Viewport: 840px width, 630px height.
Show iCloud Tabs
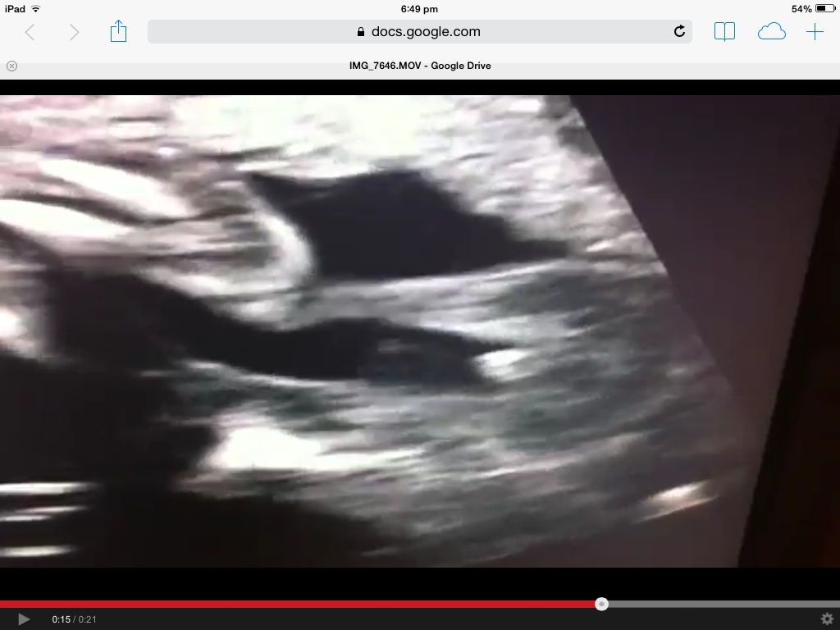click(x=771, y=32)
